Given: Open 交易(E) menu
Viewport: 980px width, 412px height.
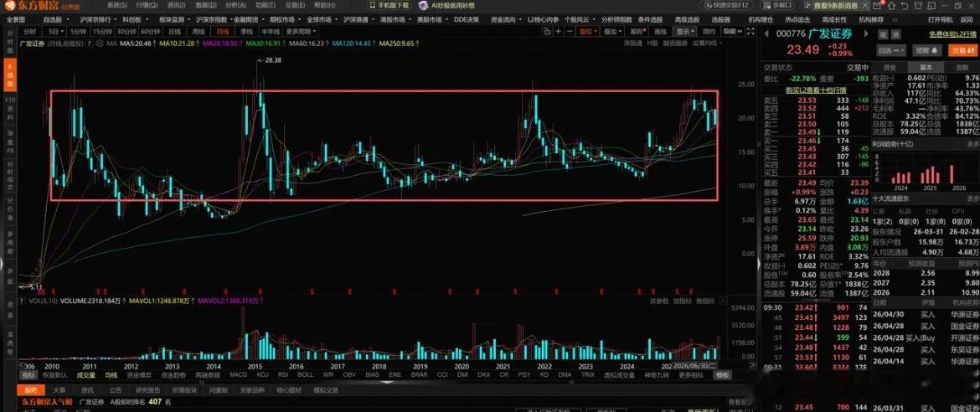Looking at the screenshot, I should pos(296,4).
